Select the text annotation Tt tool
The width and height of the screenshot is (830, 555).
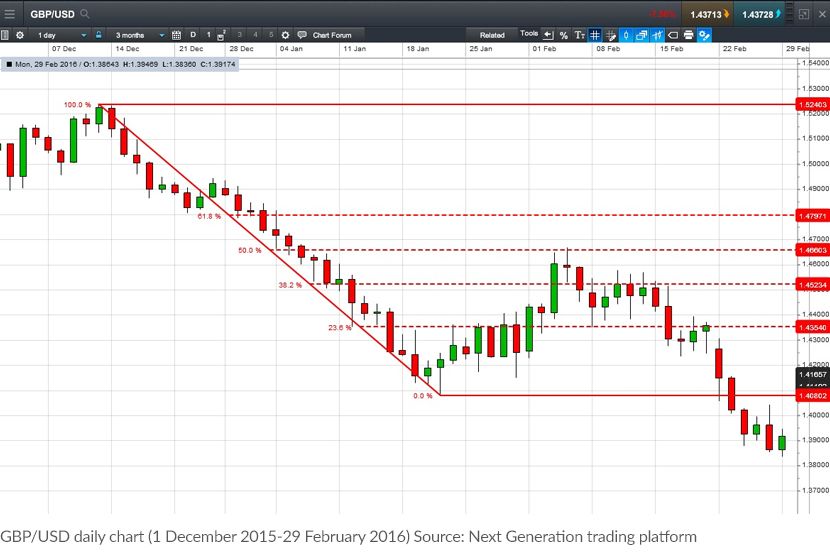[x=580, y=35]
